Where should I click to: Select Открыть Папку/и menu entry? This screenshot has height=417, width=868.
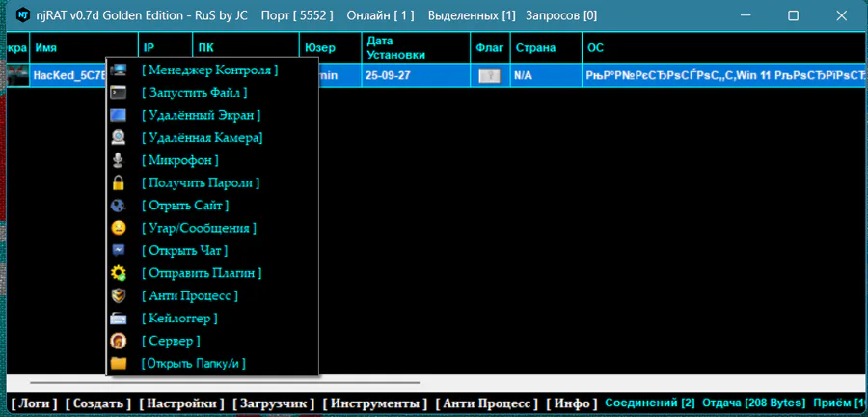pos(193,364)
